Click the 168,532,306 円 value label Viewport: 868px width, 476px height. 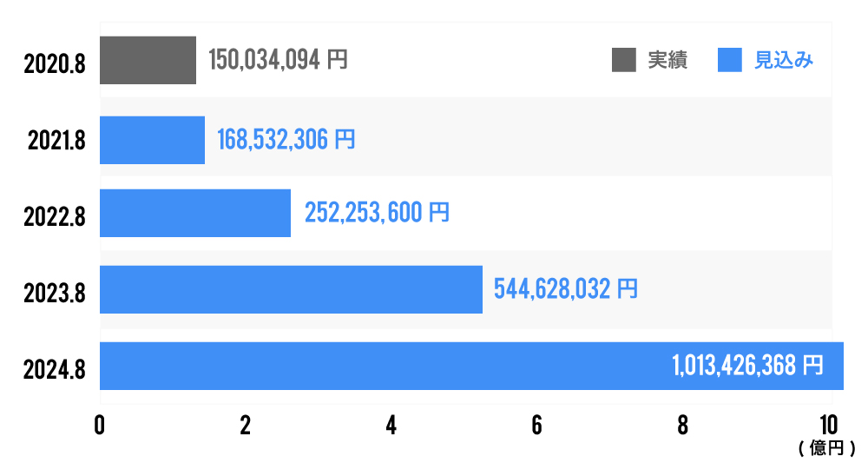coord(286,139)
